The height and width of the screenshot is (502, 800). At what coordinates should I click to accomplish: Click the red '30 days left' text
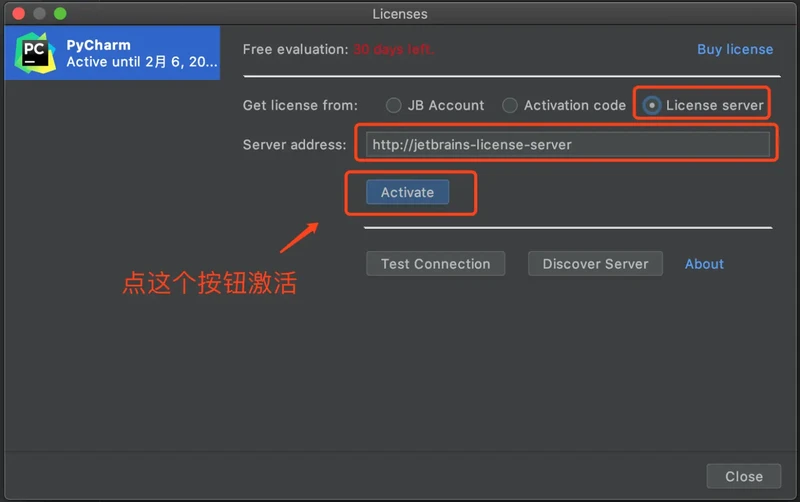coord(393,49)
